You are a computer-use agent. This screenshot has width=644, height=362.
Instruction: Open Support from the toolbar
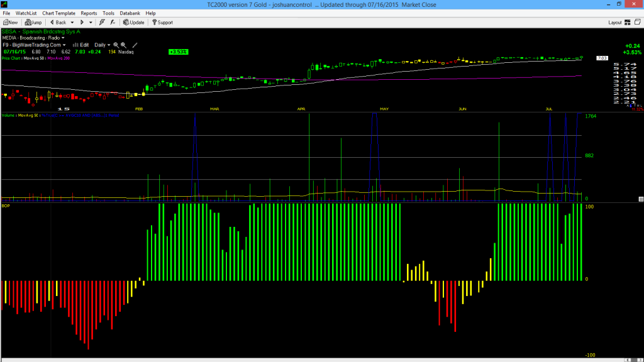click(x=163, y=23)
